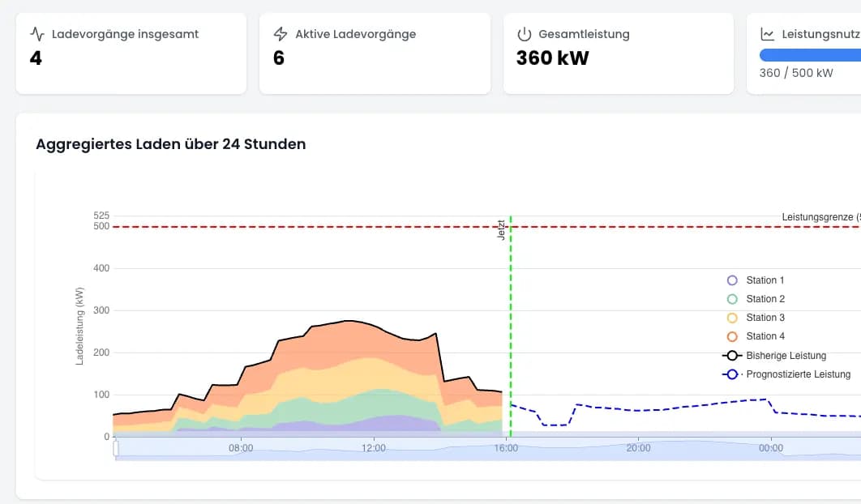
Task: Click the Aggregiertes Laden über 24 Stunden heading
Action: coord(171,144)
